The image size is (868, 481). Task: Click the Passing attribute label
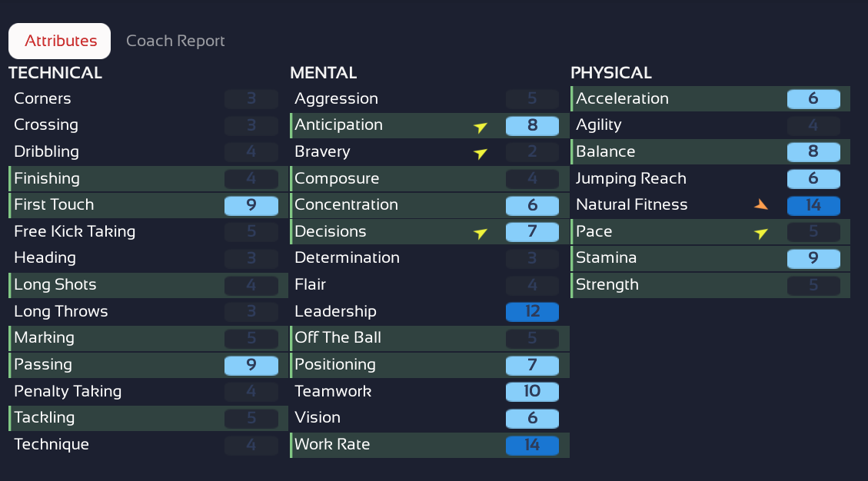[x=43, y=364]
